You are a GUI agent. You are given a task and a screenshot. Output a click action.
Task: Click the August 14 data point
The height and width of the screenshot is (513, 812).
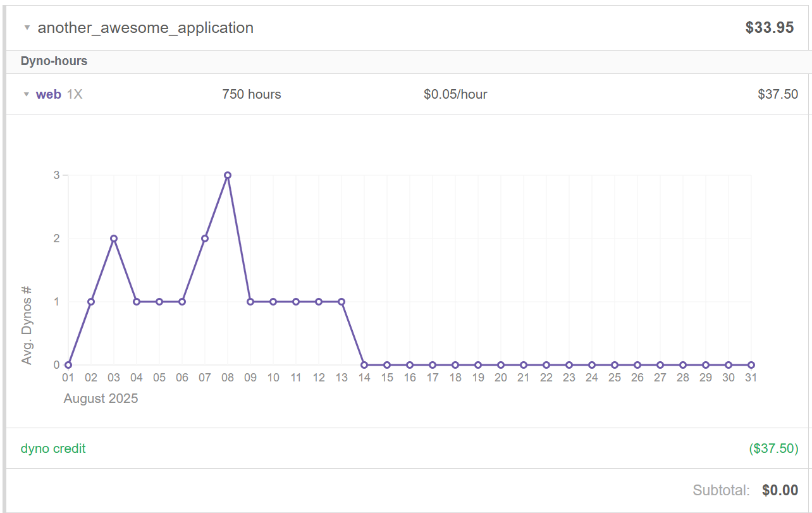[364, 365]
